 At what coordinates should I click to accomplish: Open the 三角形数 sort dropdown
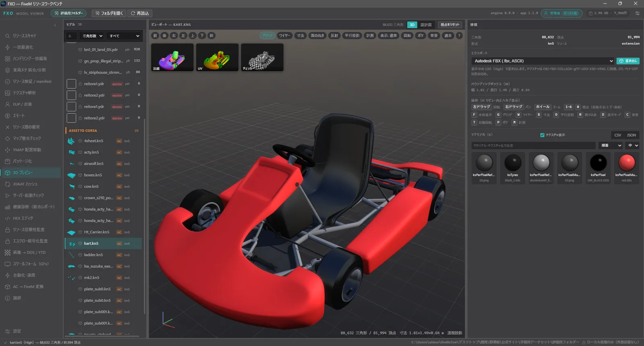pos(92,36)
